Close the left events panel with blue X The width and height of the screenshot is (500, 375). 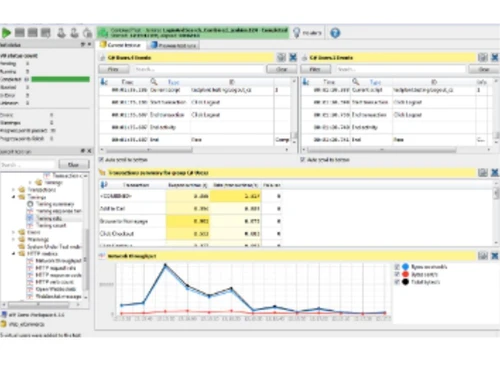pyautogui.click(x=293, y=57)
